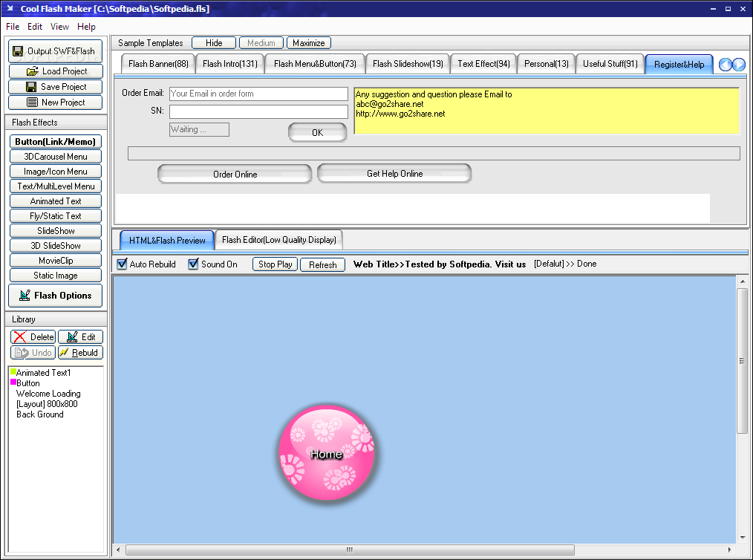753x560 pixels.
Task: Select Animated Text1 in Library list
Action: click(x=43, y=373)
